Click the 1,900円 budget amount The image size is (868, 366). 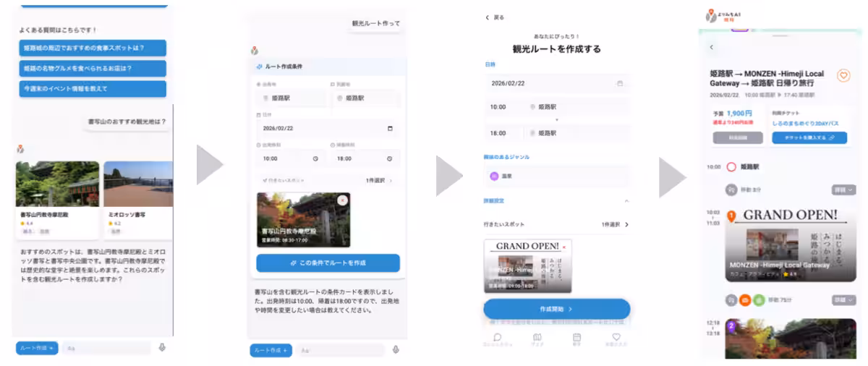tap(739, 114)
